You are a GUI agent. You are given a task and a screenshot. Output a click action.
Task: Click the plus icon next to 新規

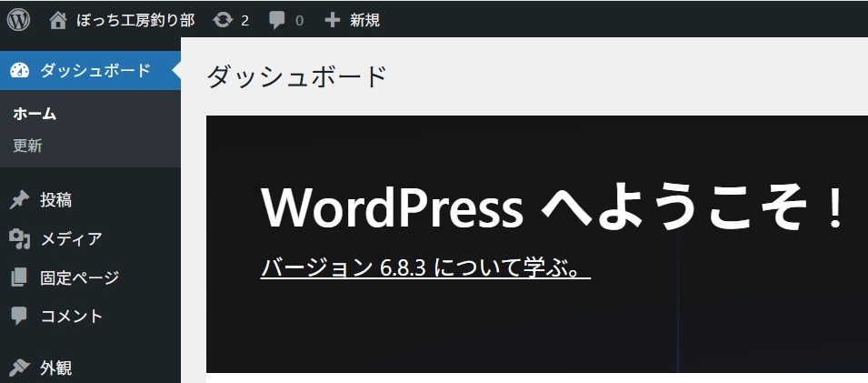pyautogui.click(x=334, y=19)
